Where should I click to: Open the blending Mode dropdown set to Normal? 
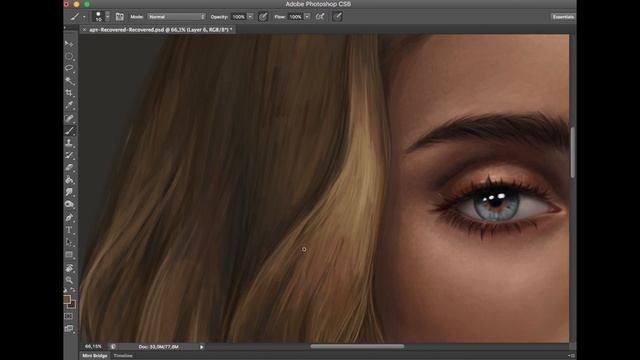pyautogui.click(x=176, y=17)
